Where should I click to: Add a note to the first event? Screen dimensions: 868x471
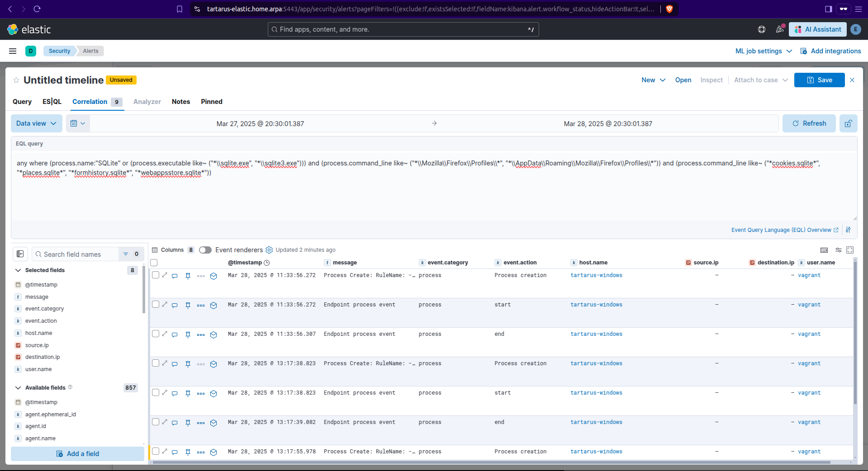[175, 276]
